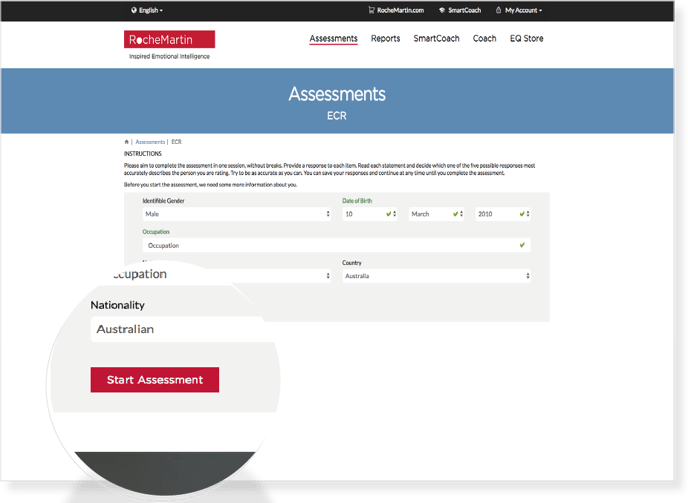Click the lock icon beside My Account
Viewport: 688px width, 503px height.
point(498,10)
